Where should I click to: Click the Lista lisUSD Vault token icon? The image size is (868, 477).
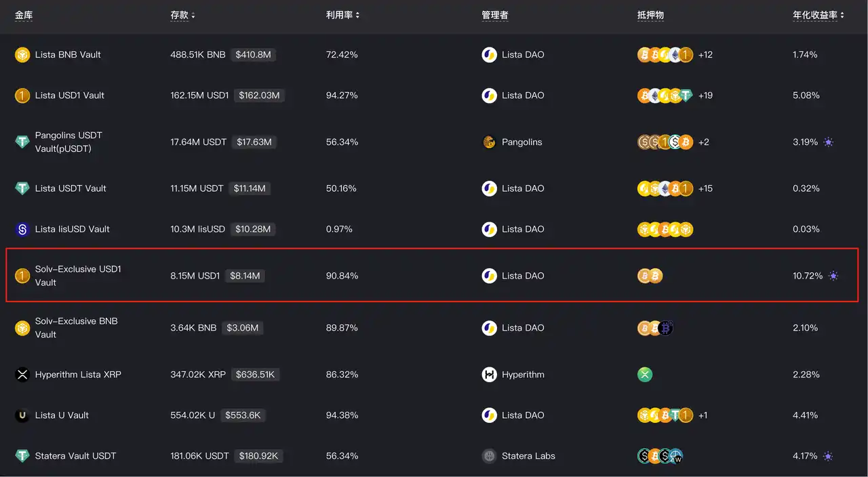(x=22, y=230)
